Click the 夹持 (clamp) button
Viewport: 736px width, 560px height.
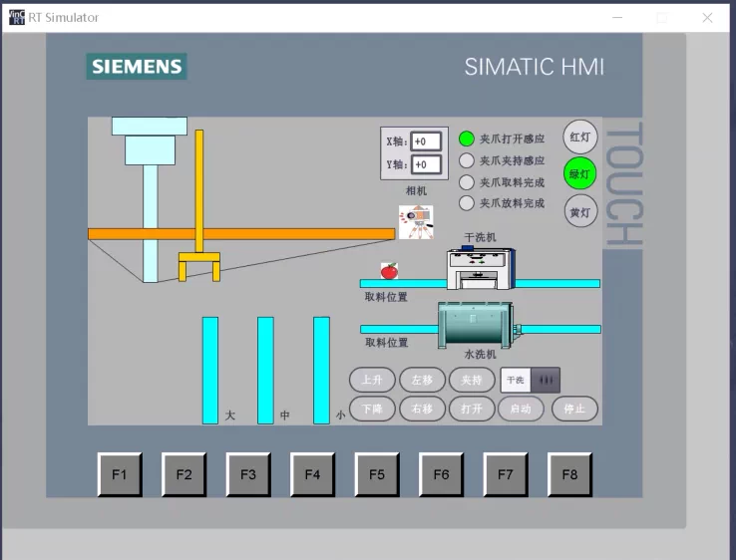(472, 380)
